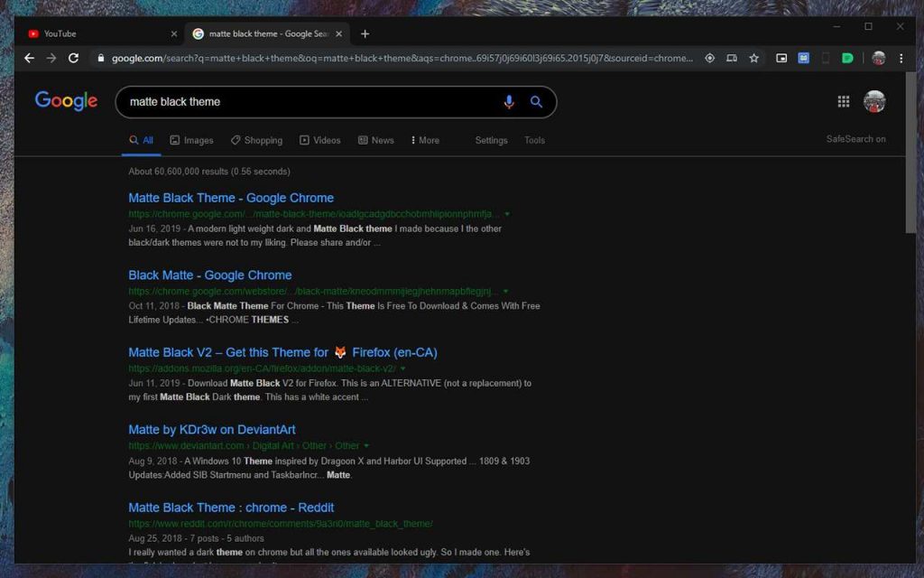Click the page vertical scrollbar thumb

[910, 154]
